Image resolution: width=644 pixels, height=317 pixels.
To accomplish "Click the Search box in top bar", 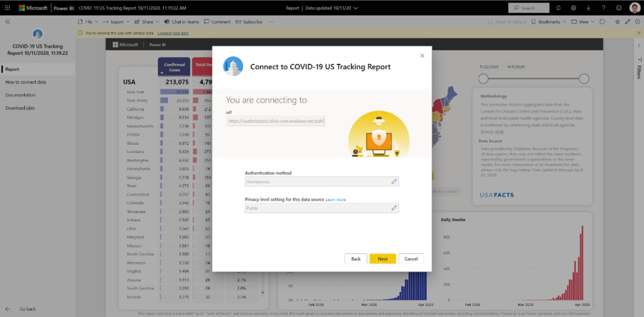I will [528, 8].
